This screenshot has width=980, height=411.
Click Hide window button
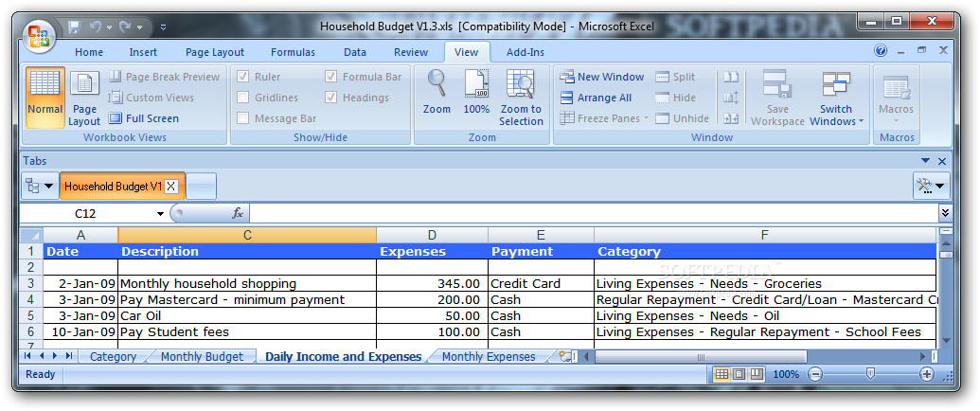point(676,98)
